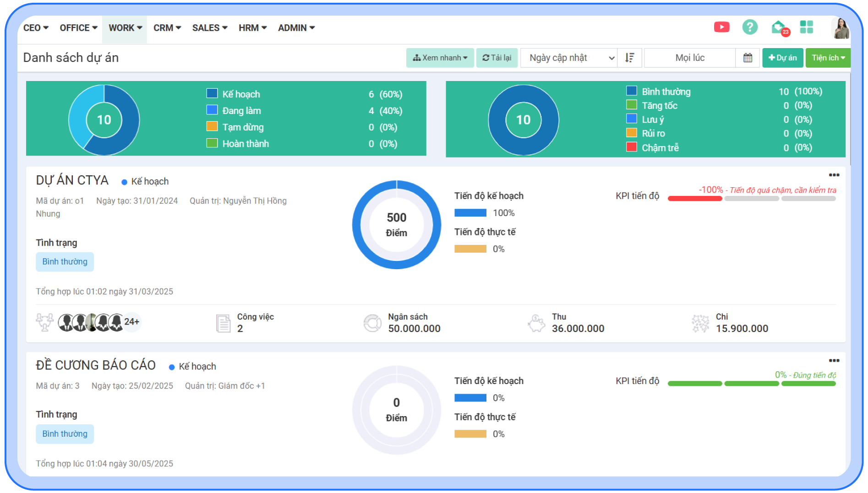Screen dimensions: 868x493
Task: Click the calendar date picker icon
Action: click(748, 58)
